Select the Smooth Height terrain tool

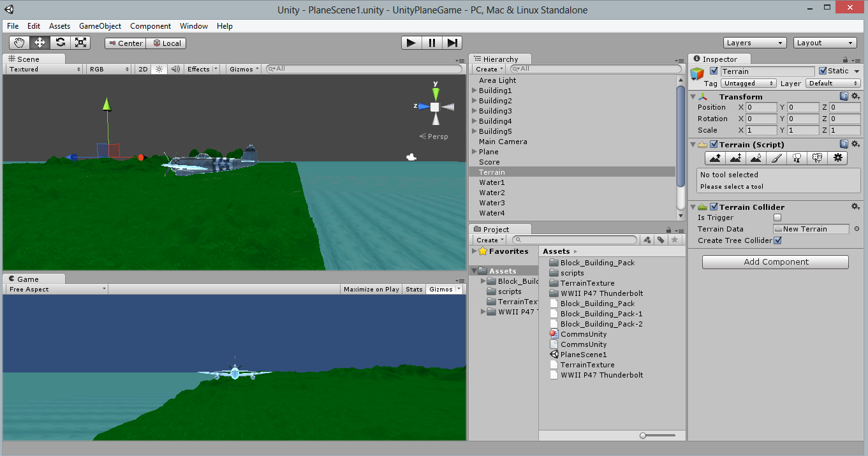[756, 158]
